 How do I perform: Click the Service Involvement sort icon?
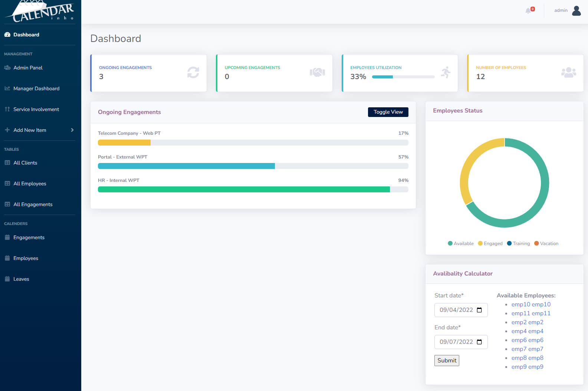[7, 109]
